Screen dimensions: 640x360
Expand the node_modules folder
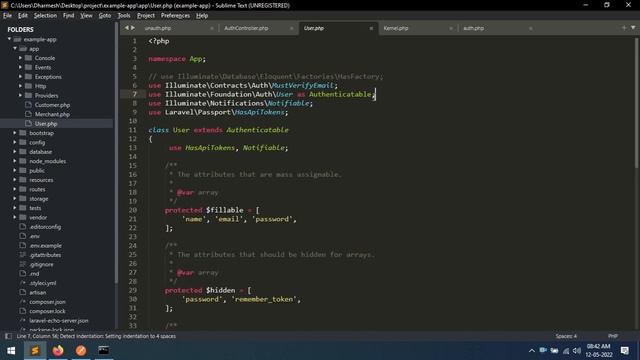[x=15, y=161]
